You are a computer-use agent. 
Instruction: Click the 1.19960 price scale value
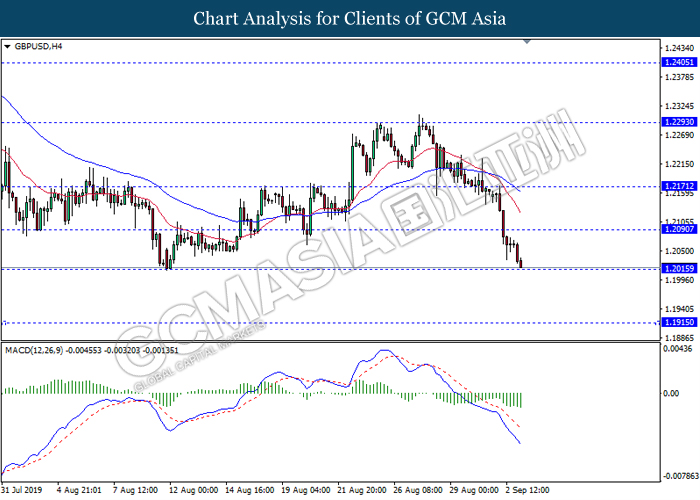point(679,280)
